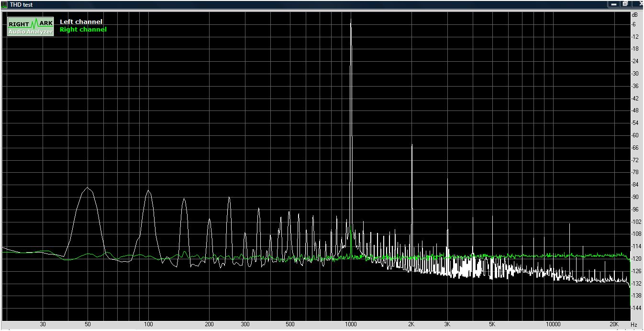
Task: Click the '5K' frequency axis label
Action: click(x=492, y=324)
